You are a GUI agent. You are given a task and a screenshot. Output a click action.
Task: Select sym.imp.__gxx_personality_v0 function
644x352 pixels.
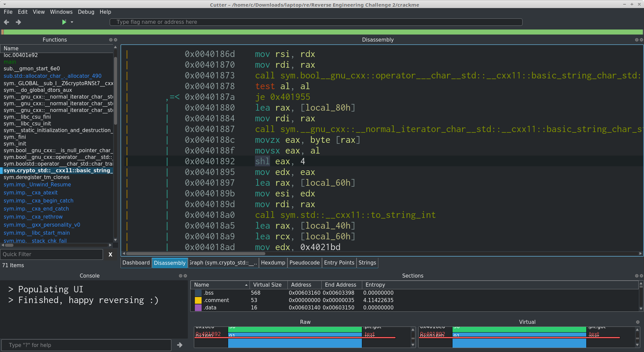point(42,225)
